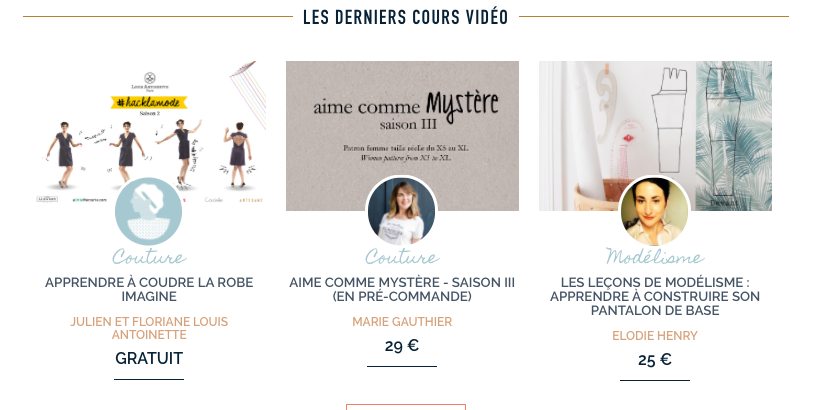View author Julien et Floriane Louis Antoinette
The image size is (832, 410).
point(149,328)
